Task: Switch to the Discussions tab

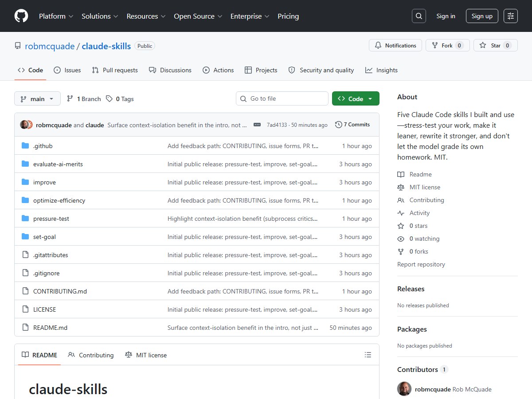Action: point(170,70)
